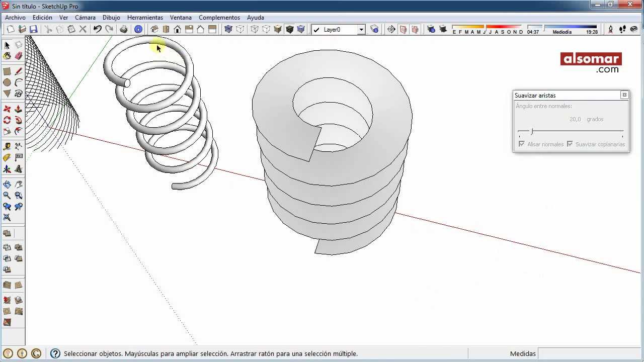Click the status bar help question icon

coord(55,353)
